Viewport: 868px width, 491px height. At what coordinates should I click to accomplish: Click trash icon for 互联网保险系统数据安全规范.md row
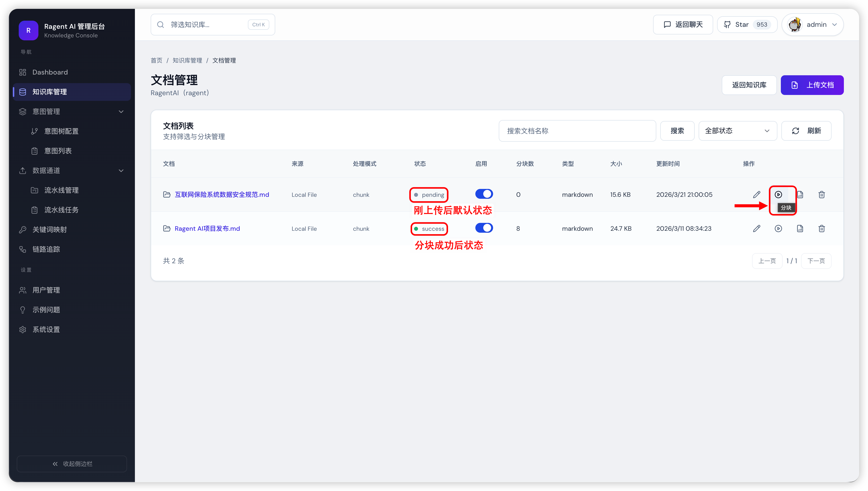point(821,195)
